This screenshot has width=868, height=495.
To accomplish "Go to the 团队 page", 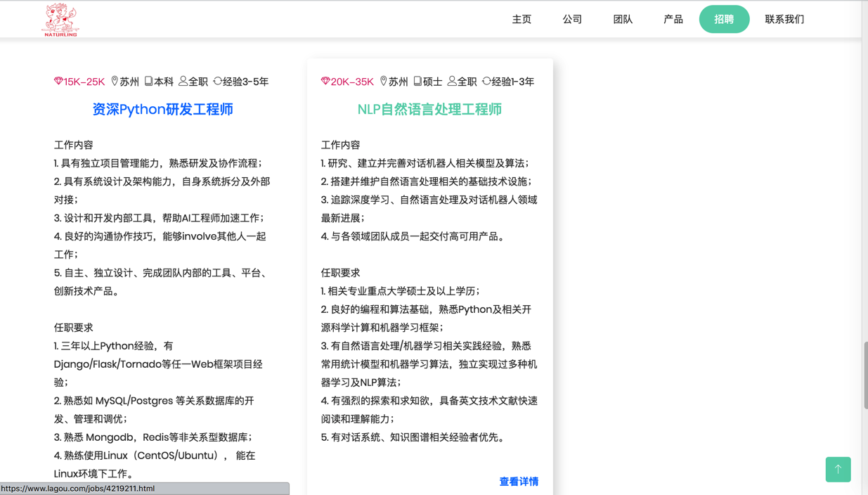I will (x=623, y=19).
